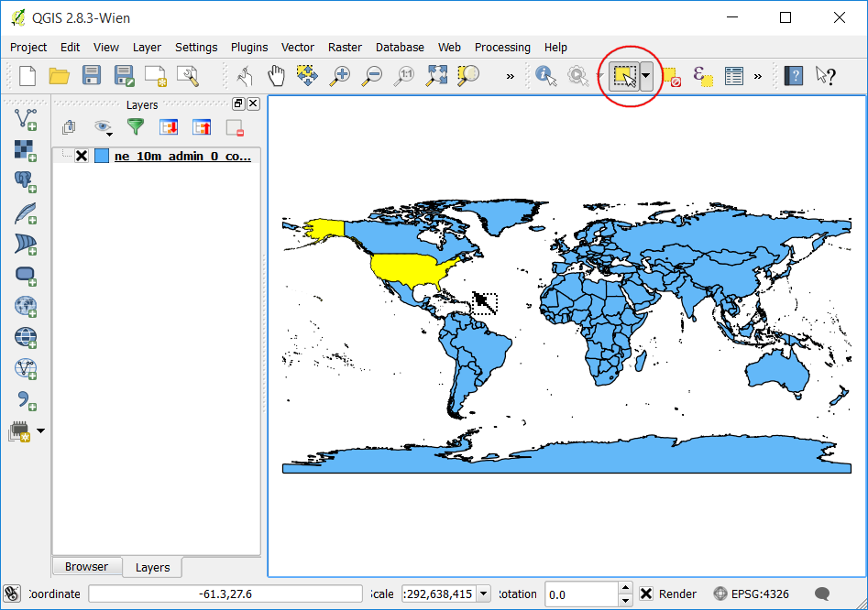The width and height of the screenshot is (868, 610).
Task: Click the ne_10m_admin_0 layer name
Action: tap(182, 156)
